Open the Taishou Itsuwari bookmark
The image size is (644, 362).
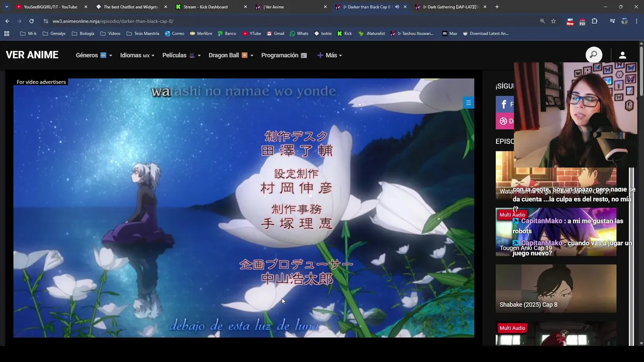(x=412, y=34)
